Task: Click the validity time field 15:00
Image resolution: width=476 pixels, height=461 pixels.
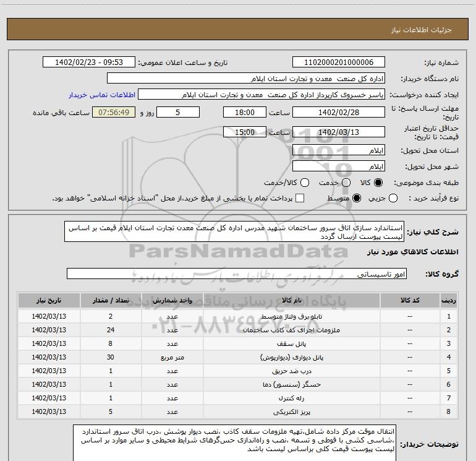Action: (x=245, y=132)
